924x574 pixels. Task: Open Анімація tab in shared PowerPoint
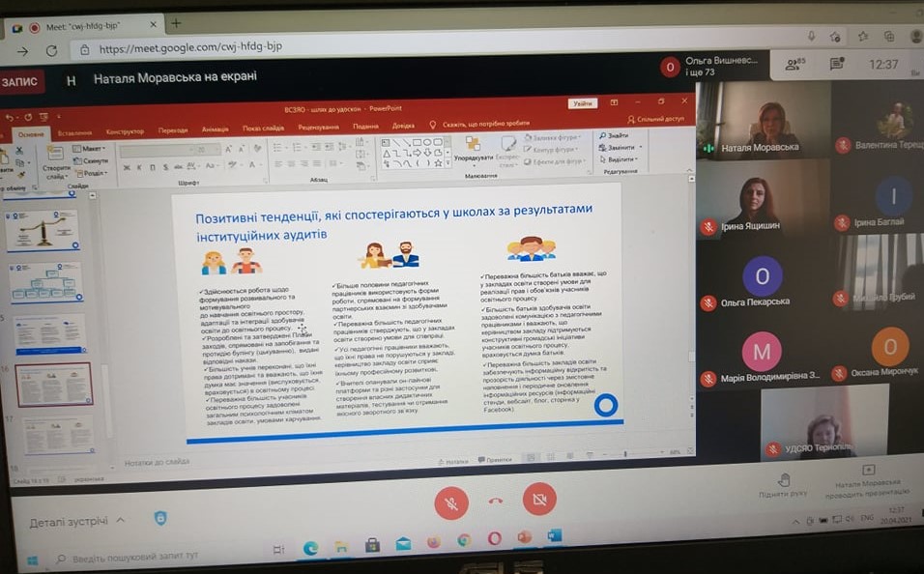pyautogui.click(x=216, y=129)
